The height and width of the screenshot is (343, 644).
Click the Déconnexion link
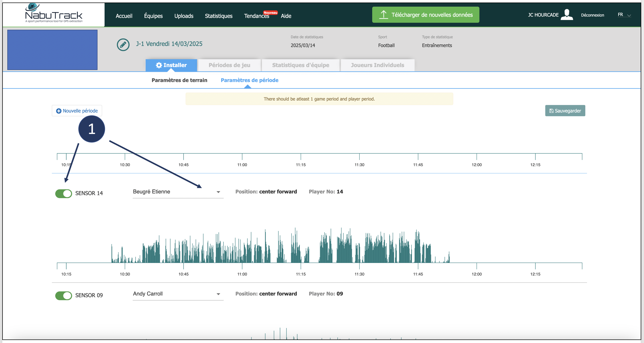pyautogui.click(x=593, y=15)
